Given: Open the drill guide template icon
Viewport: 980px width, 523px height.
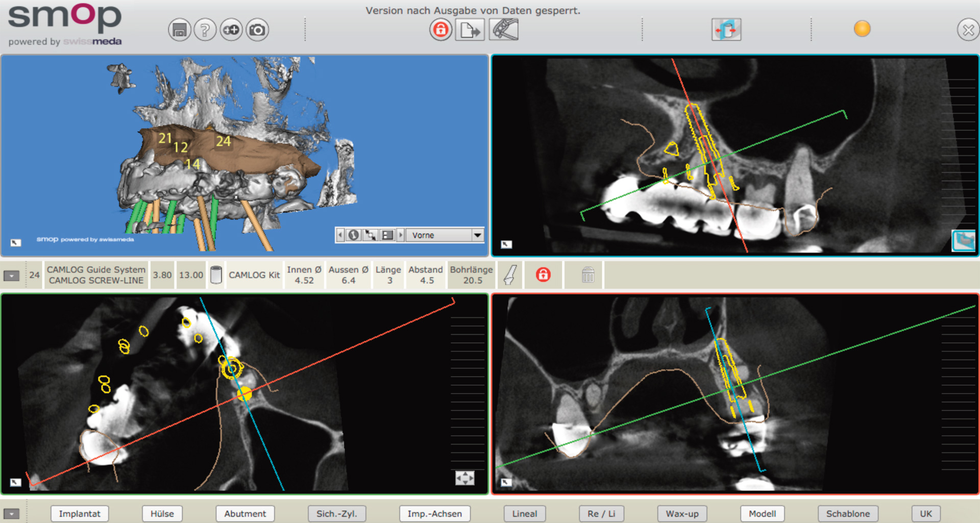Looking at the screenshot, I should (x=504, y=30).
